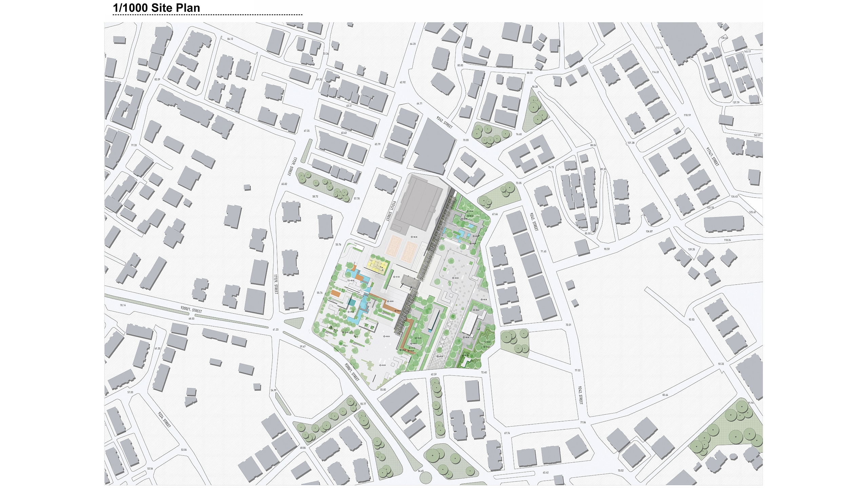Click the '9224. STREET' label
Viewport: 868px width, 488px height.
164,420
